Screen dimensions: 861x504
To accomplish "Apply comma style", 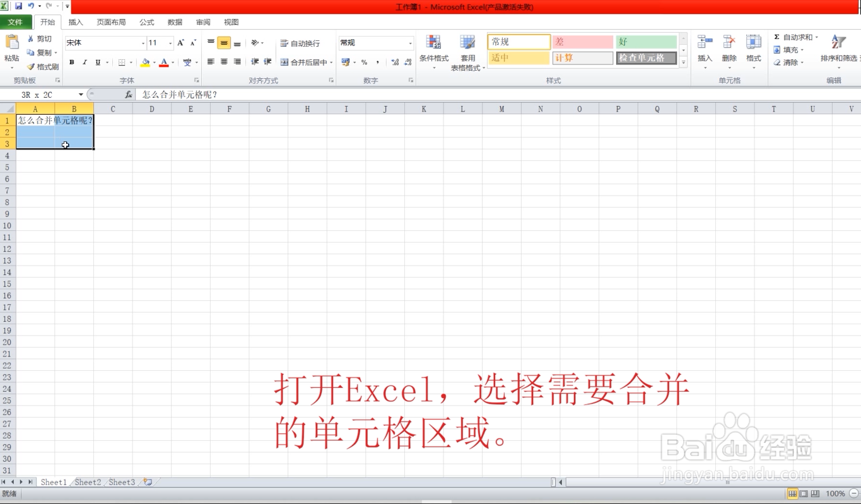I will click(x=377, y=62).
